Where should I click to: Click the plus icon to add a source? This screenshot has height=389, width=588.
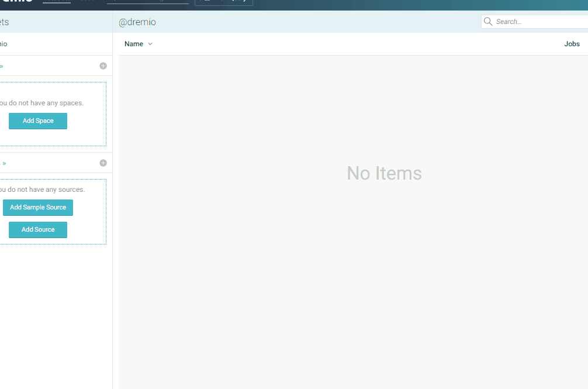(103, 163)
